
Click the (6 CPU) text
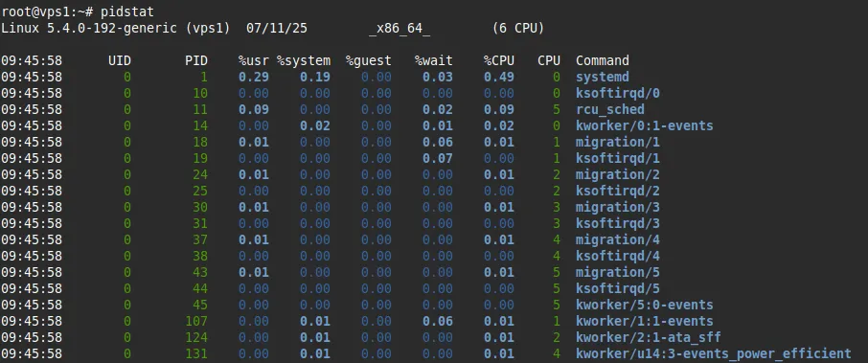[518, 28]
